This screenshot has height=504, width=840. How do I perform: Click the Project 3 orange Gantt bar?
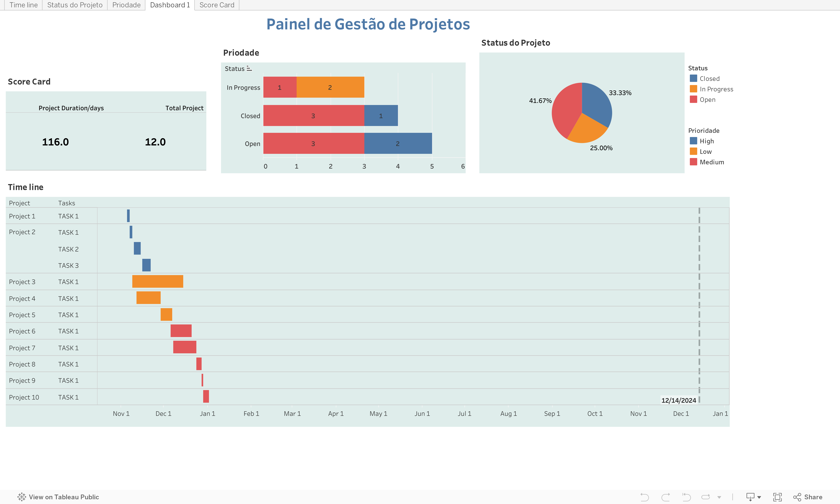(x=157, y=282)
